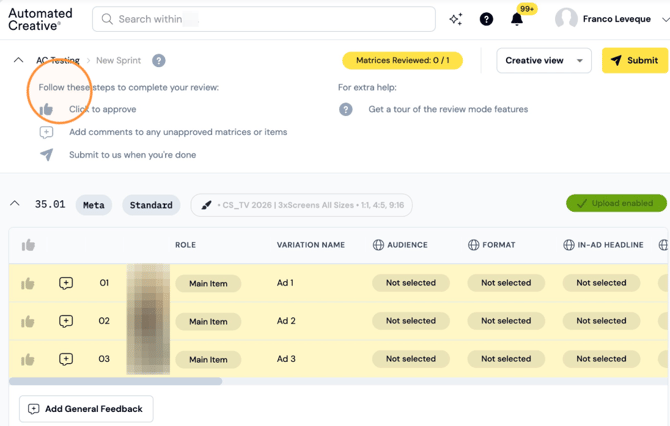Click thumbs-up icon beside Click to approve

click(46, 109)
